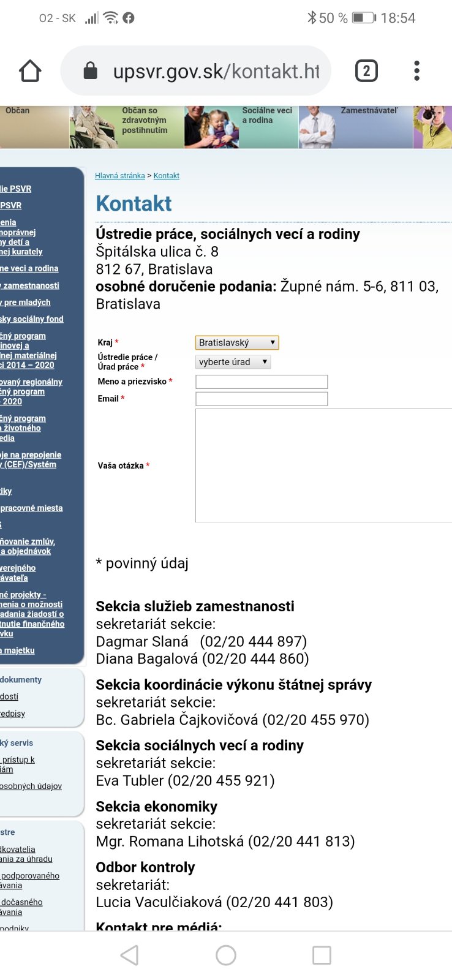Screen dimensions: 452x980
Task: Follow the 'Hlavná stránka' breadcrumb link
Action: click(x=120, y=176)
